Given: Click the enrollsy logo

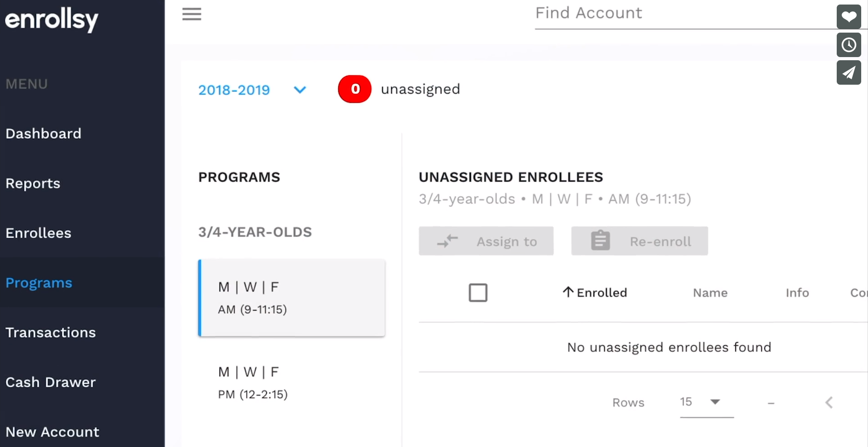Looking at the screenshot, I should (x=51, y=20).
